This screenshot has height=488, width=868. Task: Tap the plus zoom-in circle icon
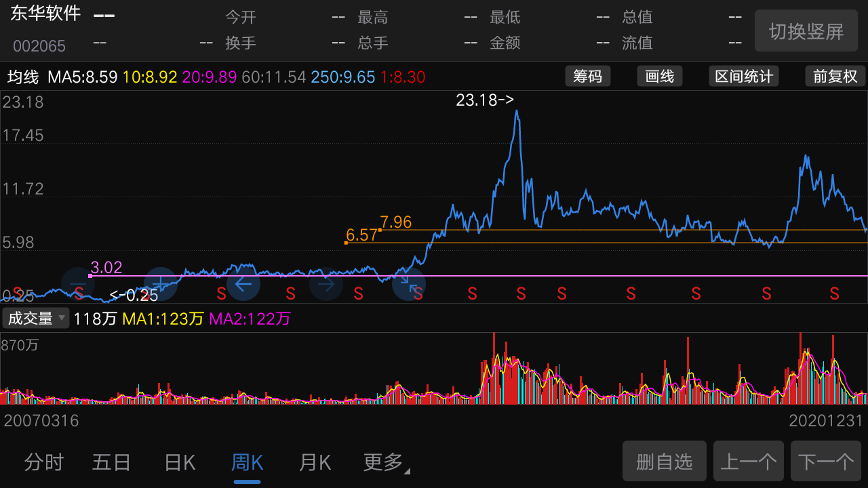(x=161, y=284)
